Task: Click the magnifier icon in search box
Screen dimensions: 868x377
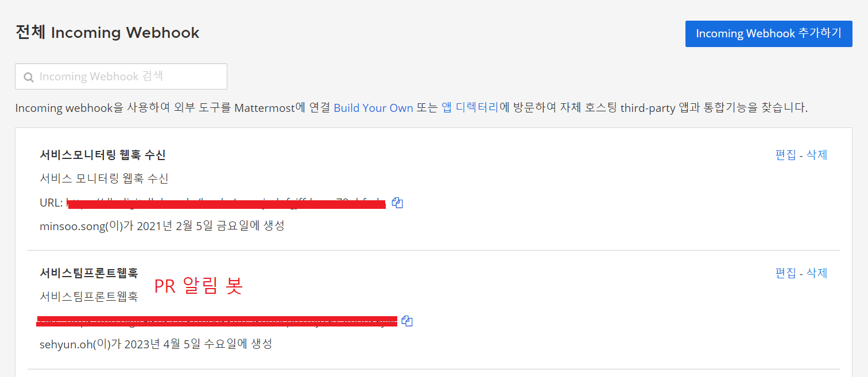Action: click(x=28, y=77)
